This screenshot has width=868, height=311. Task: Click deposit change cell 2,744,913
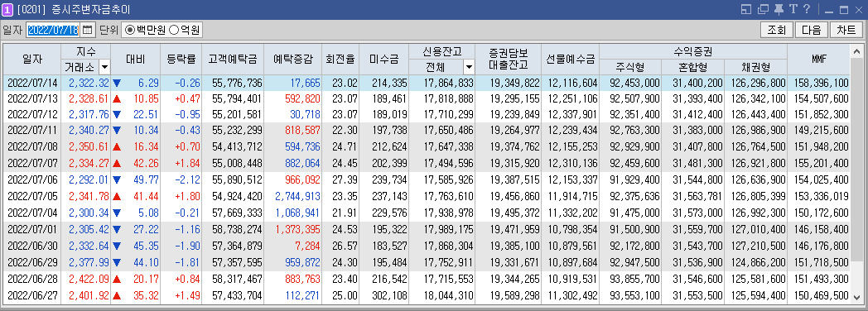297,196
